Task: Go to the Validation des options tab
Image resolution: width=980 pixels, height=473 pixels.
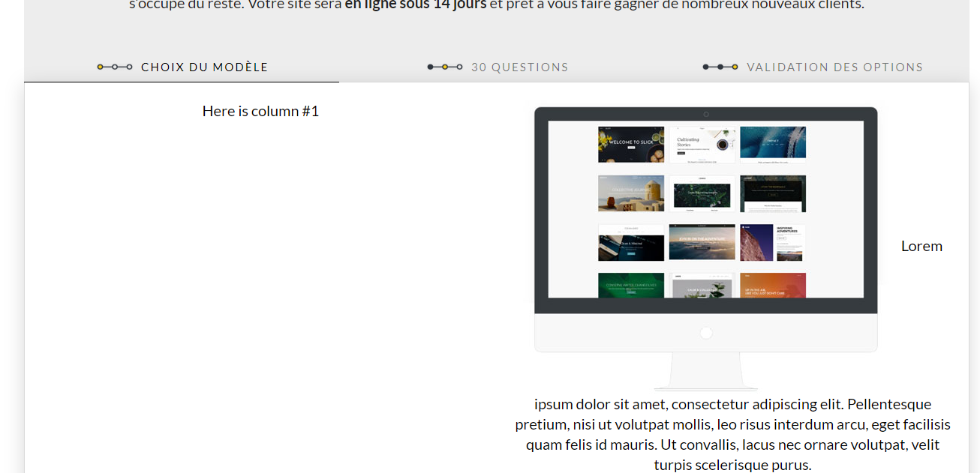Action: click(834, 67)
